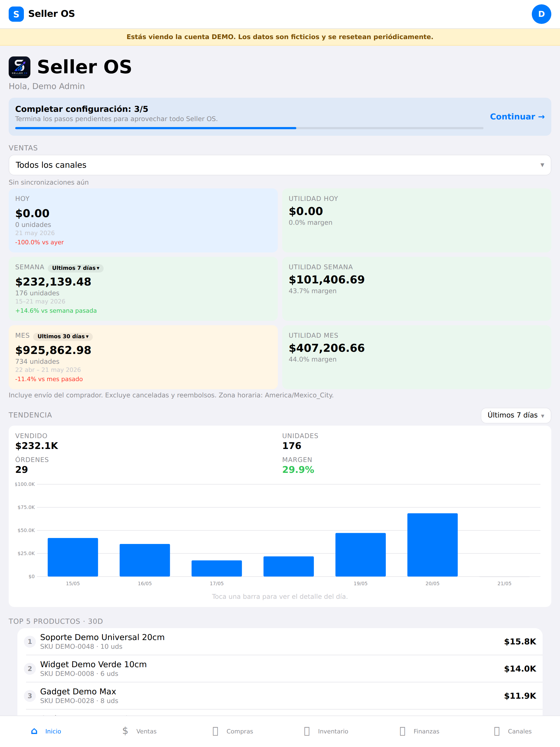This screenshot has height=747, width=560.
Task: Click the VENDIDO $232.1K value
Action: coord(37,446)
